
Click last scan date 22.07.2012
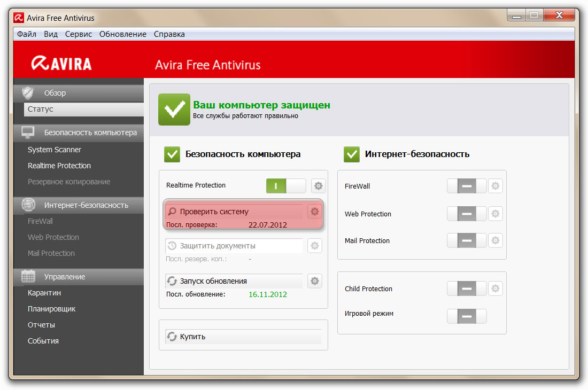tap(267, 225)
